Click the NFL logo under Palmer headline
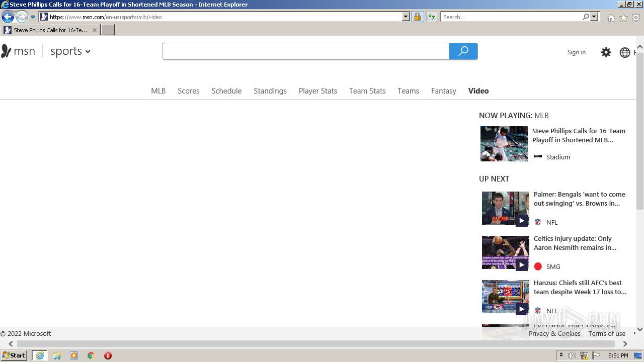 point(538,222)
